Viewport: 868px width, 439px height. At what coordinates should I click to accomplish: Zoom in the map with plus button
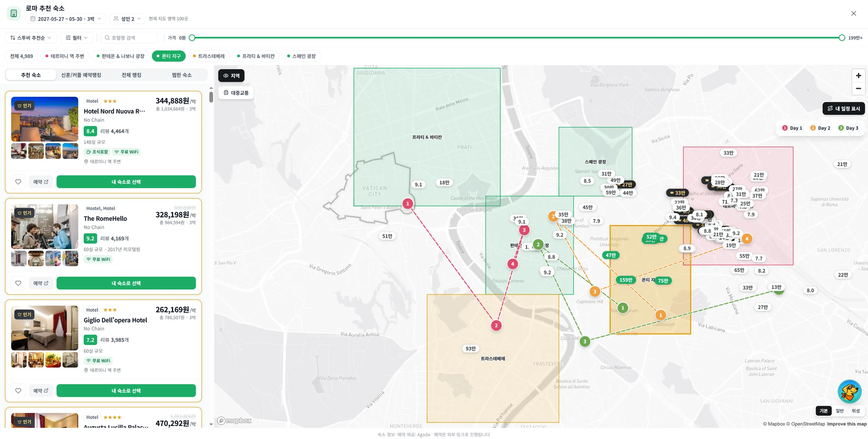pos(858,75)
